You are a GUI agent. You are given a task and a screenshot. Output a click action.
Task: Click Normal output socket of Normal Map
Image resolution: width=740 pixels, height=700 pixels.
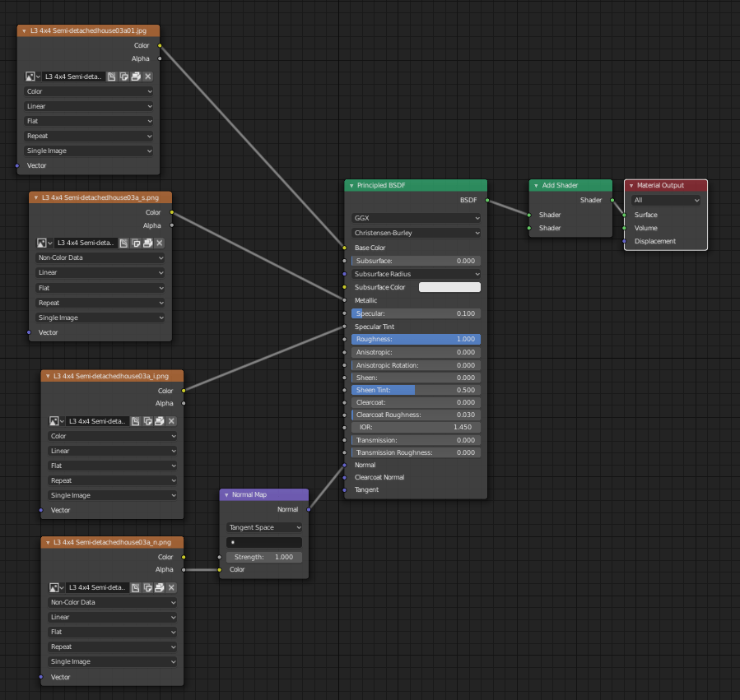point(309,509)
